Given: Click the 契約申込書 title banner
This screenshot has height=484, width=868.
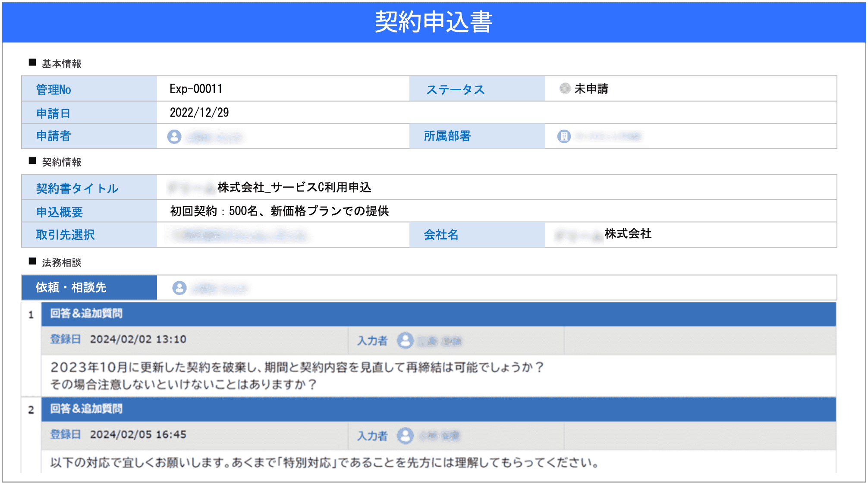Looking at the screenshot, I should (434, 22).
